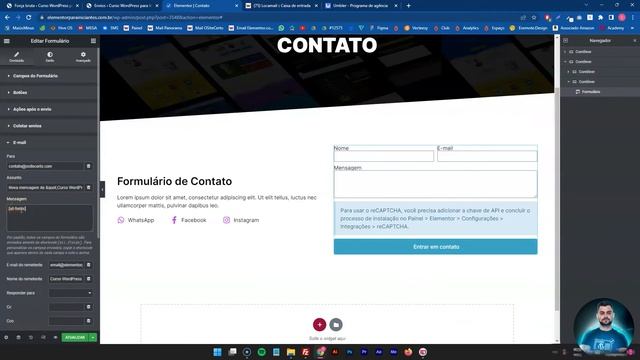Click the form's E-mail input on the page

pyautogui.click(x=487, y=156)
